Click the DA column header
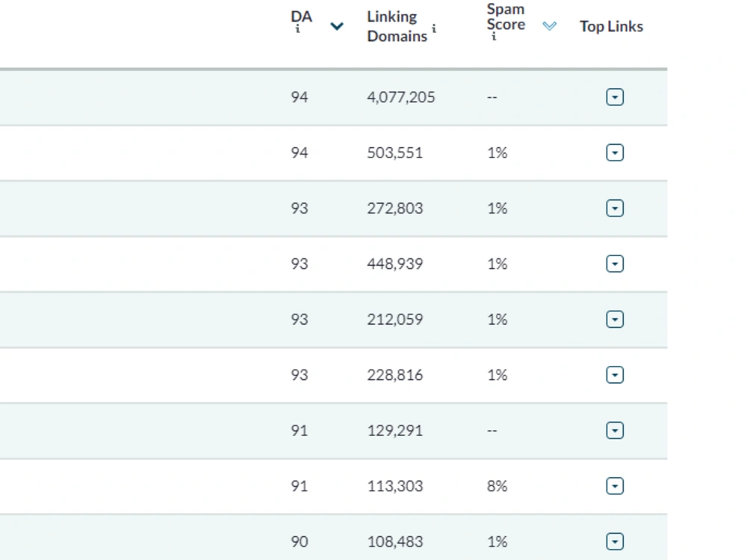The height and width of the screenshot is (560, 747). coord(301,16)
